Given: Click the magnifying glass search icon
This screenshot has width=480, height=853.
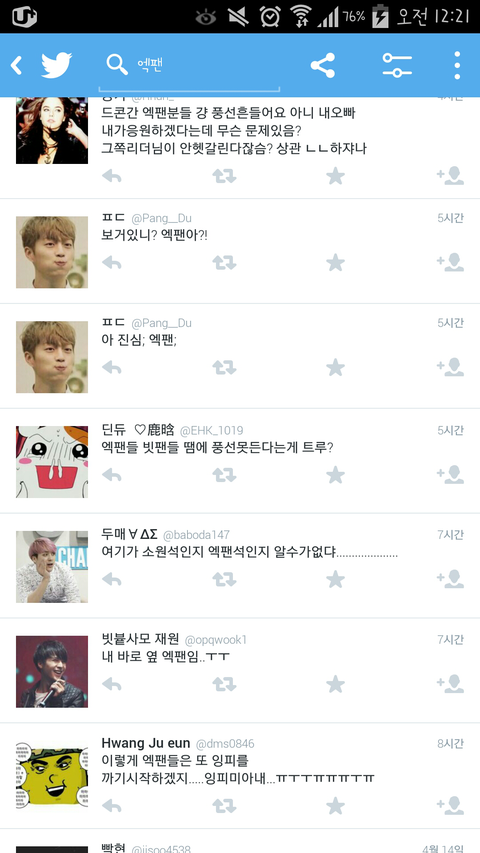Looking at the screenshot, I should pos(117,65).
